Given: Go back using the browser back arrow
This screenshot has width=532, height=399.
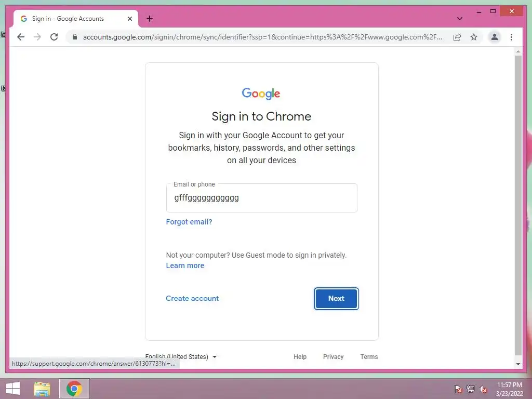Looking at the screenshot, I should pos(21,37).
